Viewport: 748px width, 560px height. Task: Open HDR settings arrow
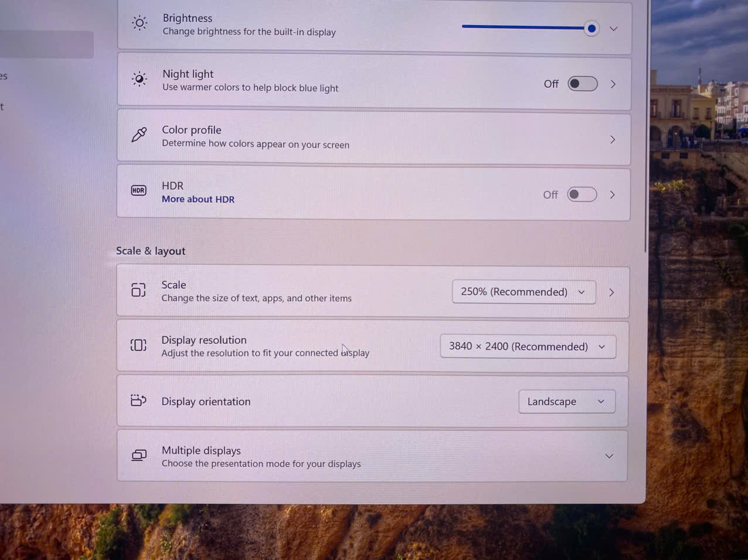[612, 194]
